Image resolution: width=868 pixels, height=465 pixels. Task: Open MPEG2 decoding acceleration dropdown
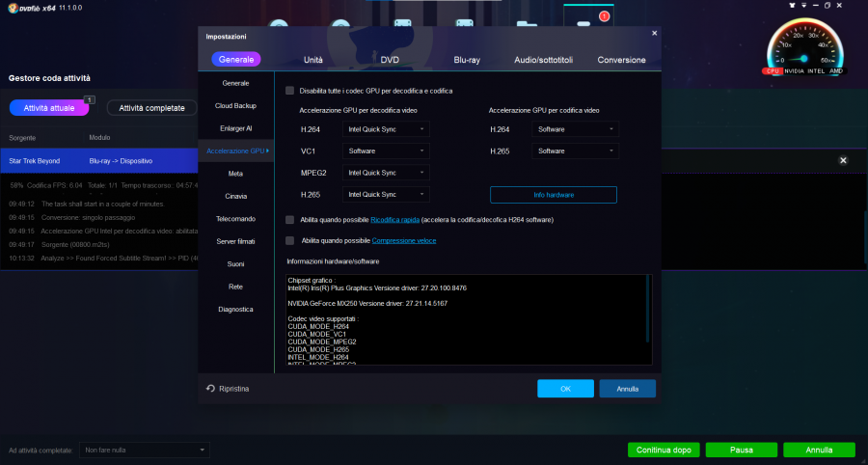coord(386,173)
